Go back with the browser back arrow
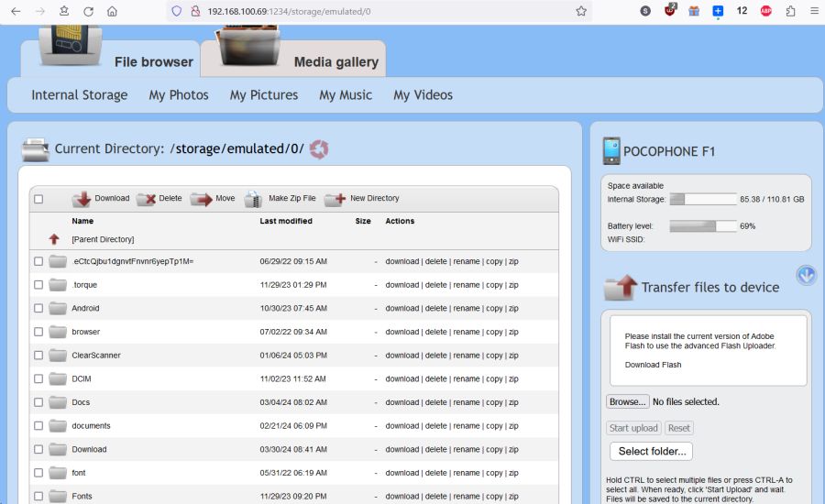This screenshot has width=825, height=504. (16, 11)
